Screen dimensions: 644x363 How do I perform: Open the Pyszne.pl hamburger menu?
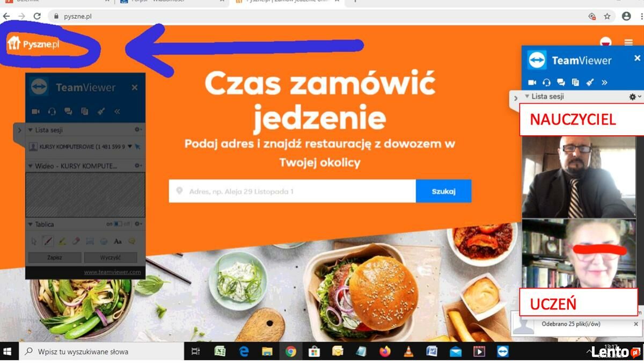(x=628, y=42)
